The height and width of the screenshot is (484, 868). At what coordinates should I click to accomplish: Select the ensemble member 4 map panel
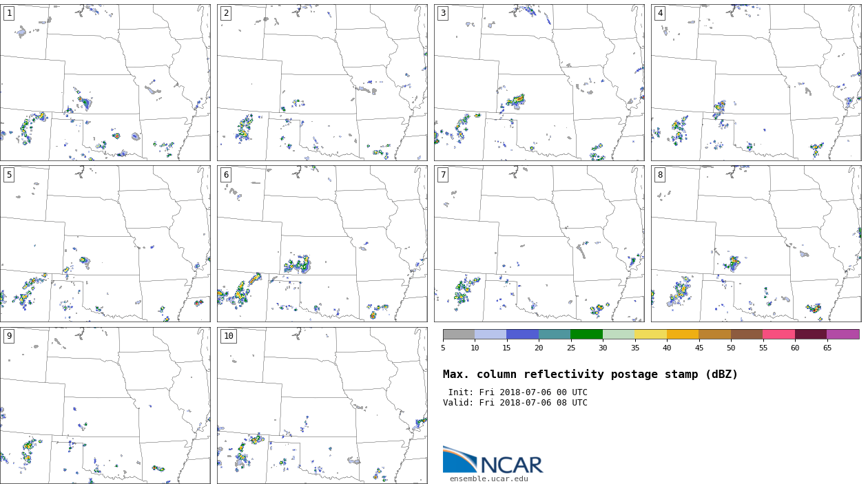coord(756,83)
